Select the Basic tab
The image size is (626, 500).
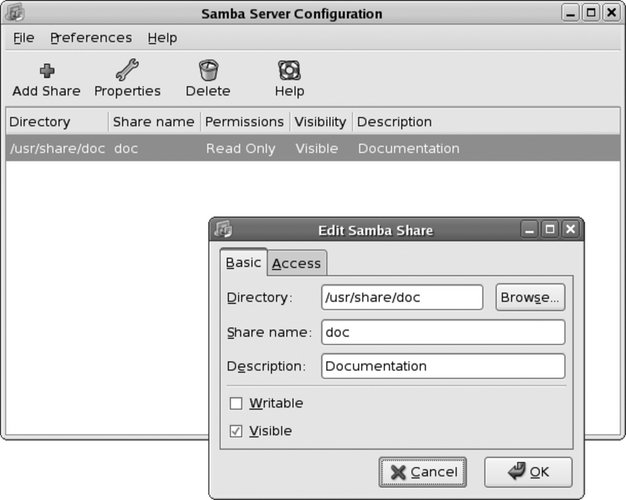(x=243, y=262)
